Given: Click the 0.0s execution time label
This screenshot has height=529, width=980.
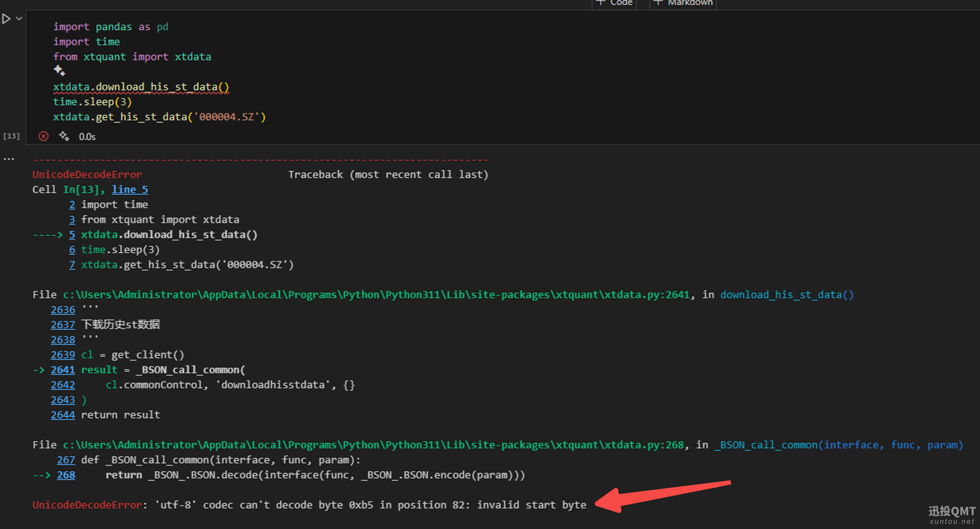Looking at the screenshot, I should click(87, 137).
